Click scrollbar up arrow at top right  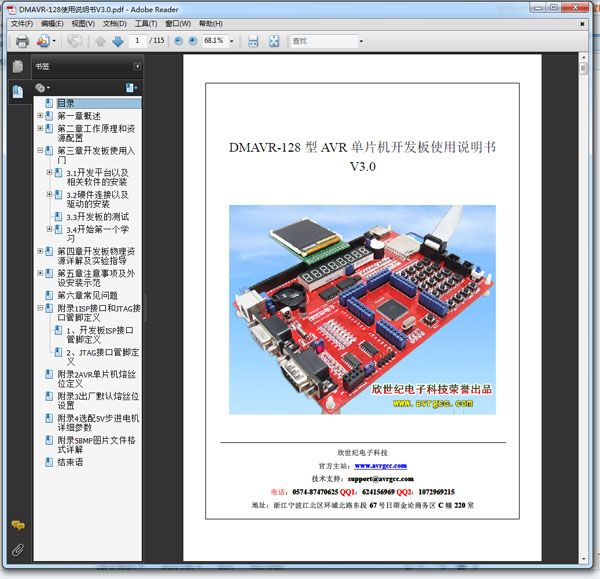pyautogui.click(x=583, y=57)
